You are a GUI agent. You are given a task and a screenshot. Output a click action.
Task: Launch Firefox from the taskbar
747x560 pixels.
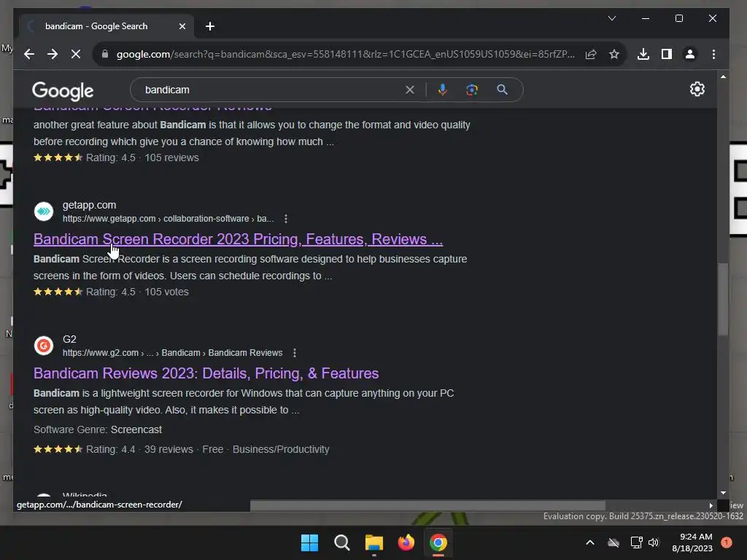[406, 542]
